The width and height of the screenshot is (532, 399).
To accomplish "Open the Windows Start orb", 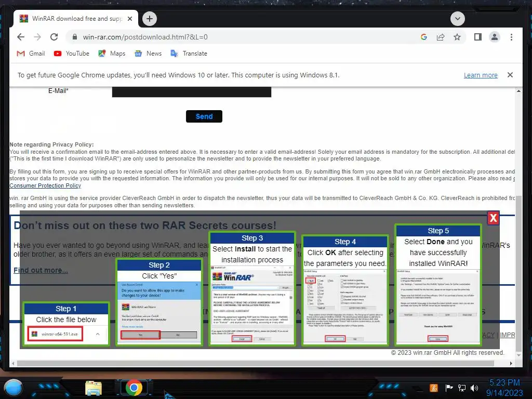I will click(x=14, y=388).
